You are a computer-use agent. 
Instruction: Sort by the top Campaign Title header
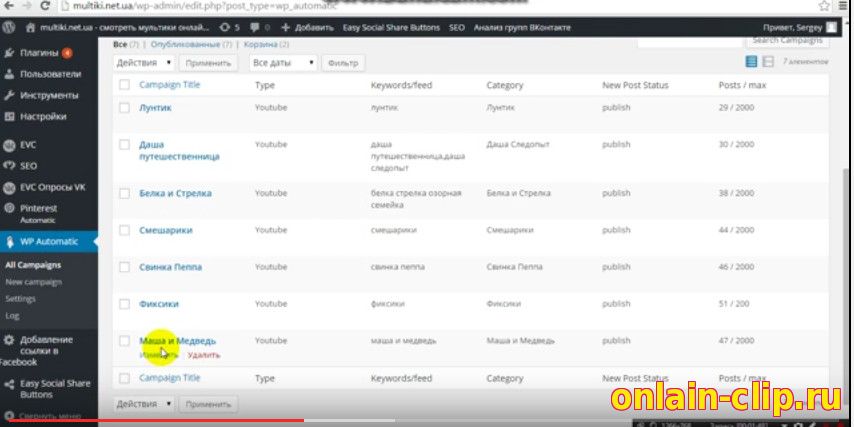click(x=169, y=84)
